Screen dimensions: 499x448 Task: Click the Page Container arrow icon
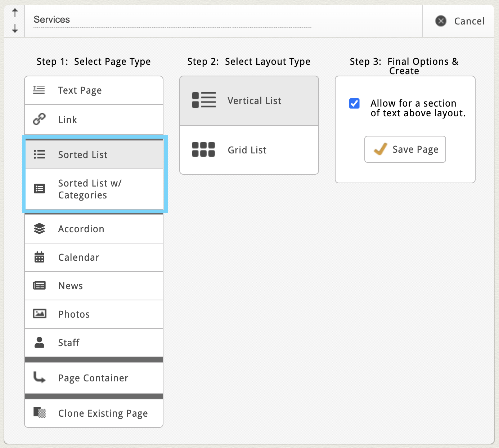point(39,377)
